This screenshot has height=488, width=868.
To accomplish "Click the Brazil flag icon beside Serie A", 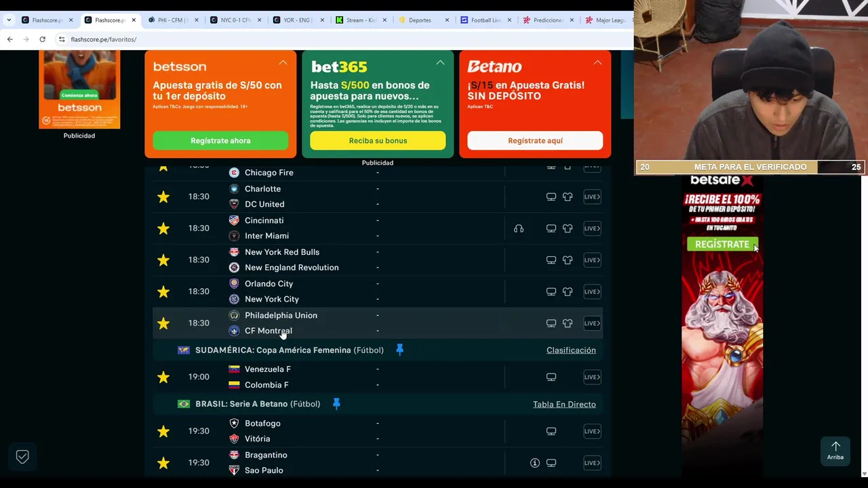I will click(184, 404).
